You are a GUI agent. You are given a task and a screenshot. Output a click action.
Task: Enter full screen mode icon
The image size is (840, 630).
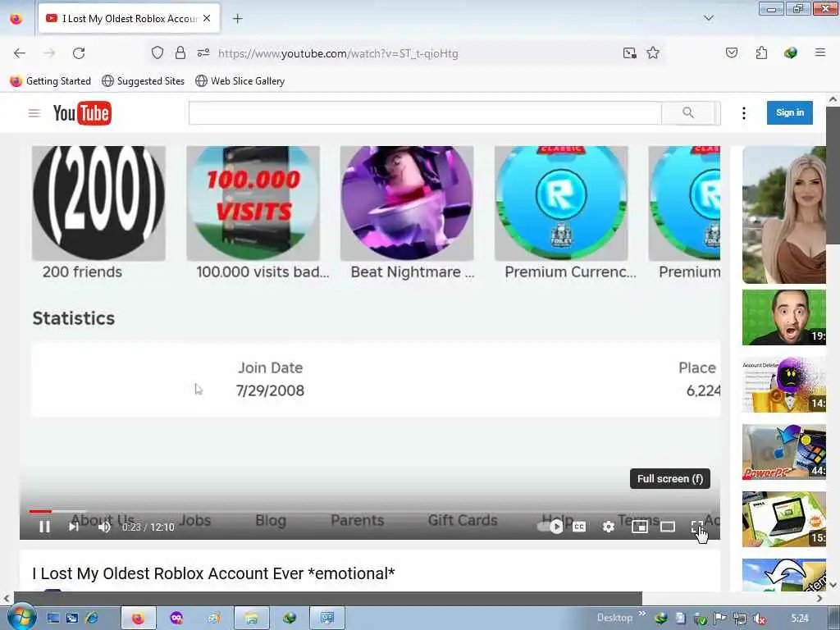point(696,527)
